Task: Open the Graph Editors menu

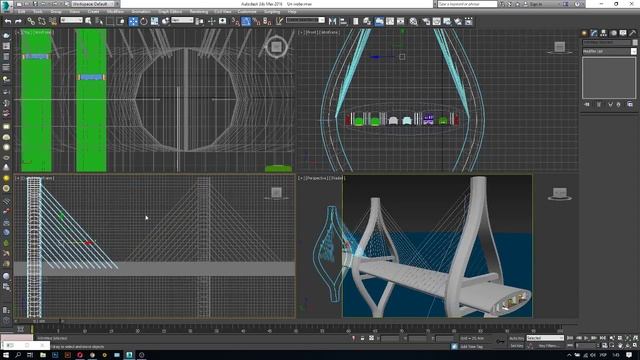Action: 170,12
